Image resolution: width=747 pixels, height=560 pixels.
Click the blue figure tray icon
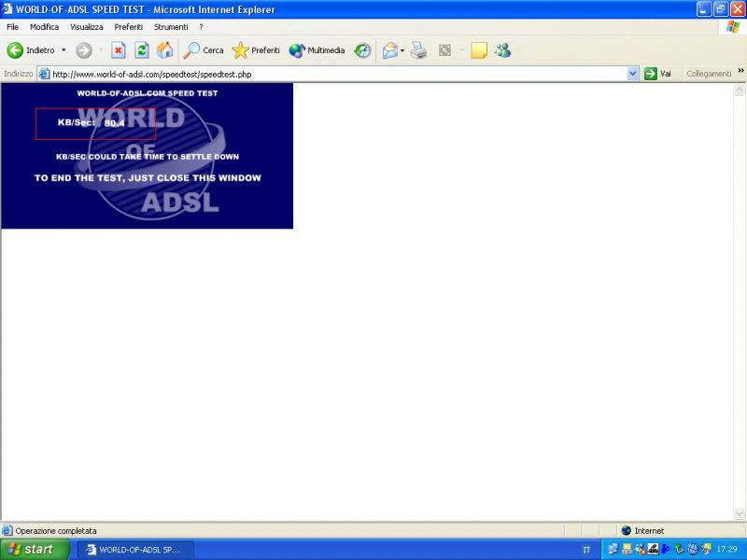(666, 549)
